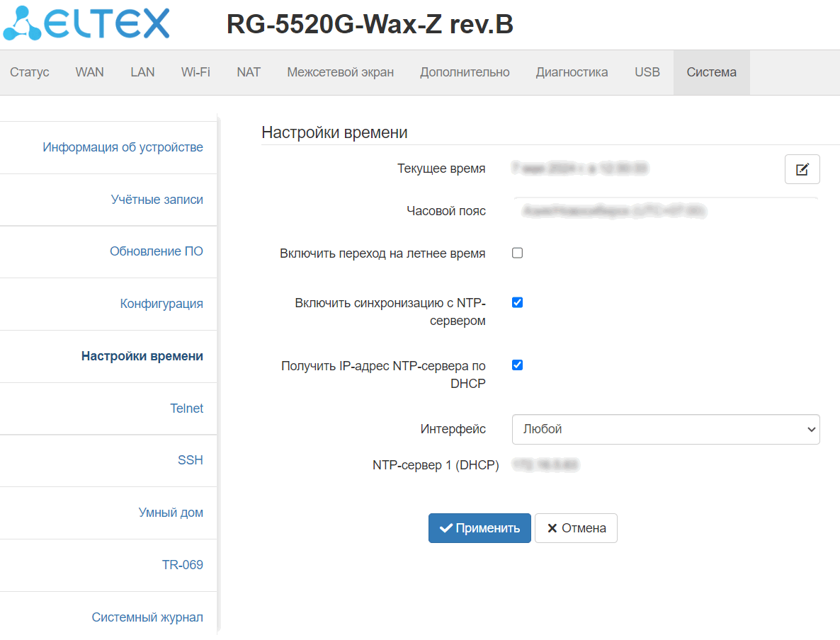840x640 pixels.
Task: Click the Настройки времени section heading
Action: pos(334,132)
